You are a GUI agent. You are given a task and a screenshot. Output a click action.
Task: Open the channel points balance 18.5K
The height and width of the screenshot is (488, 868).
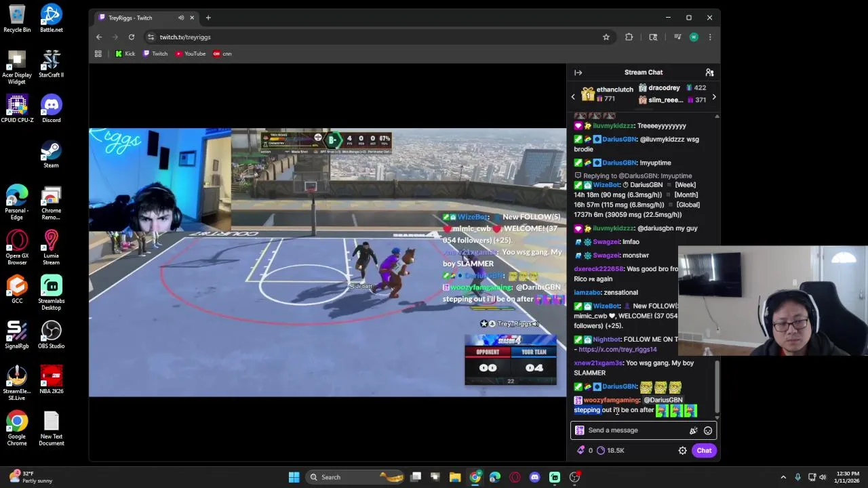(610, 451)
